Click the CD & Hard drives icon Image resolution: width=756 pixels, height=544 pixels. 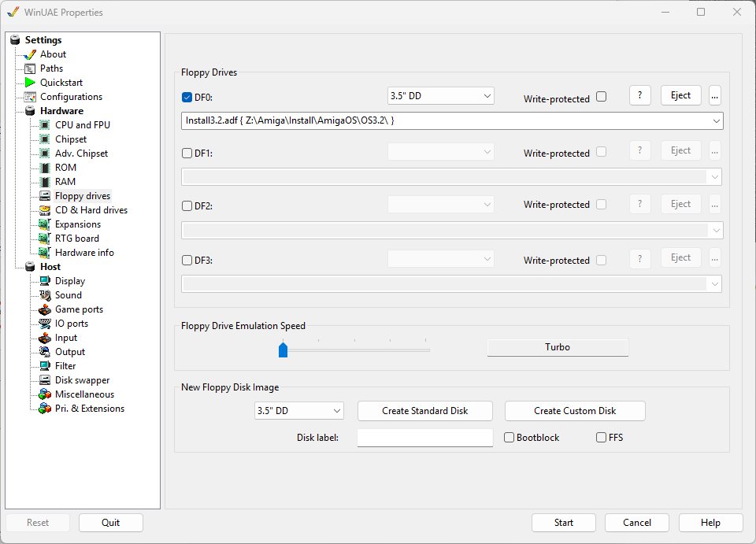pyautogui.click(x=45, y=210)
